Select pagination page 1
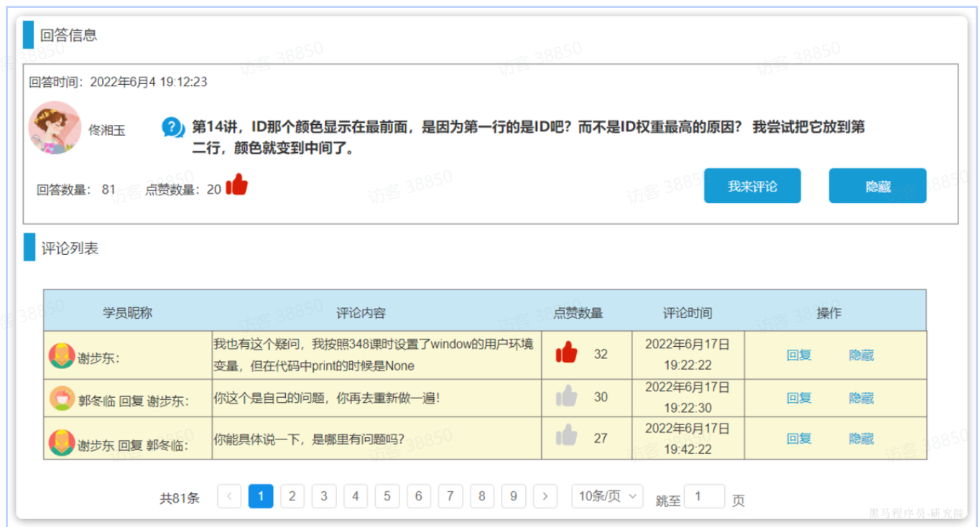This screenshot has height=527, width=980. pos(261,496)
